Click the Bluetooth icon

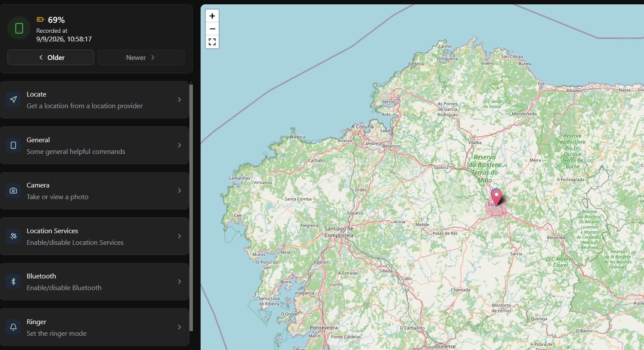(x=13, y=281)
